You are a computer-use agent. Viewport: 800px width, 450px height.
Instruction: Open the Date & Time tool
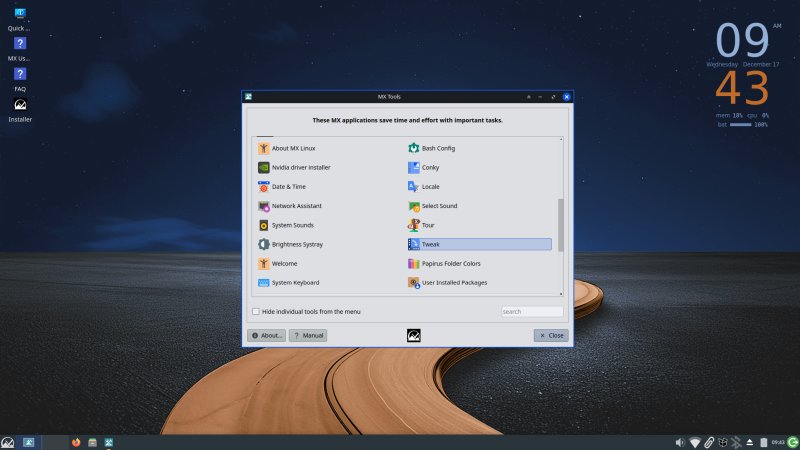click(282, 187)
